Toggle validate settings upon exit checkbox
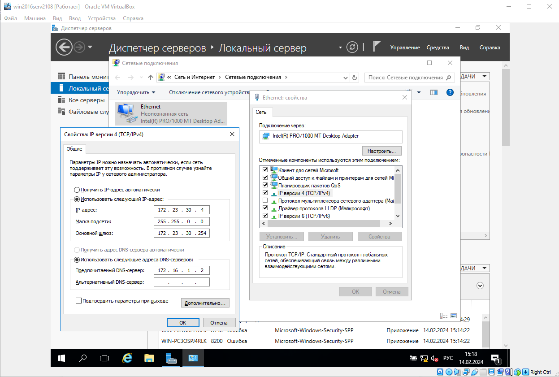The height and width of the screenshot is (377, 559). pos(79,301)
